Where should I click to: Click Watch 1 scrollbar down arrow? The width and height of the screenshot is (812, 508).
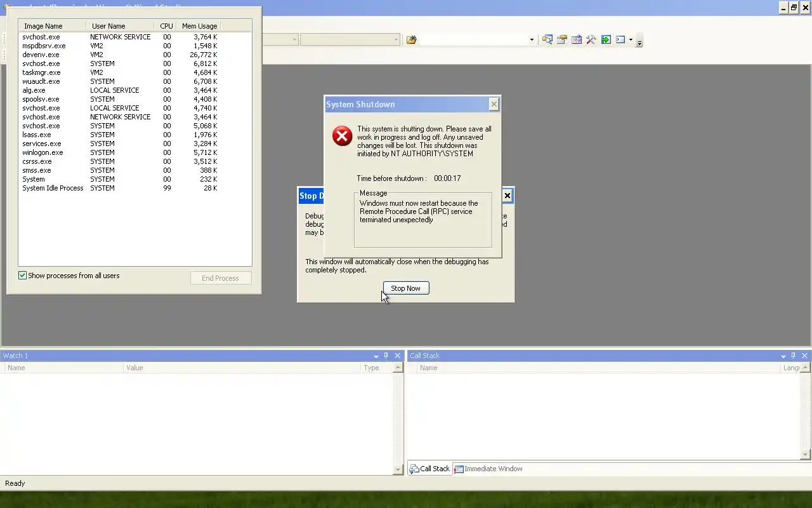[398, 470]
